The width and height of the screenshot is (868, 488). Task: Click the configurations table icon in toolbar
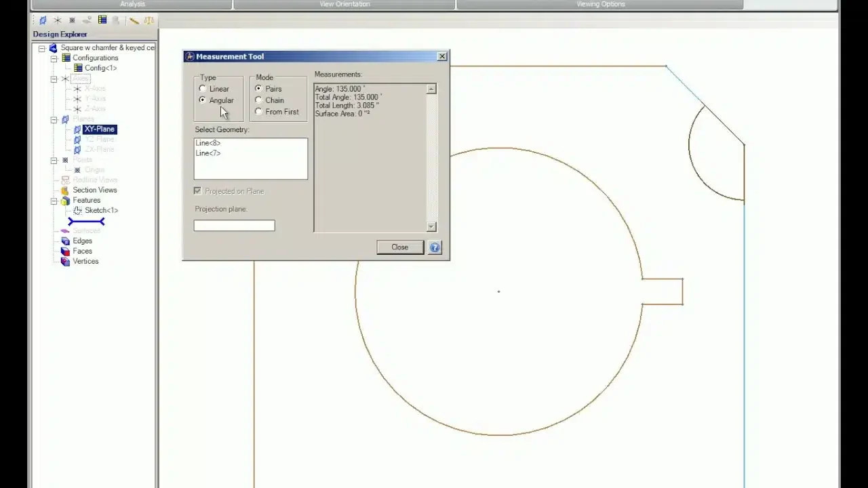(102, 20)
